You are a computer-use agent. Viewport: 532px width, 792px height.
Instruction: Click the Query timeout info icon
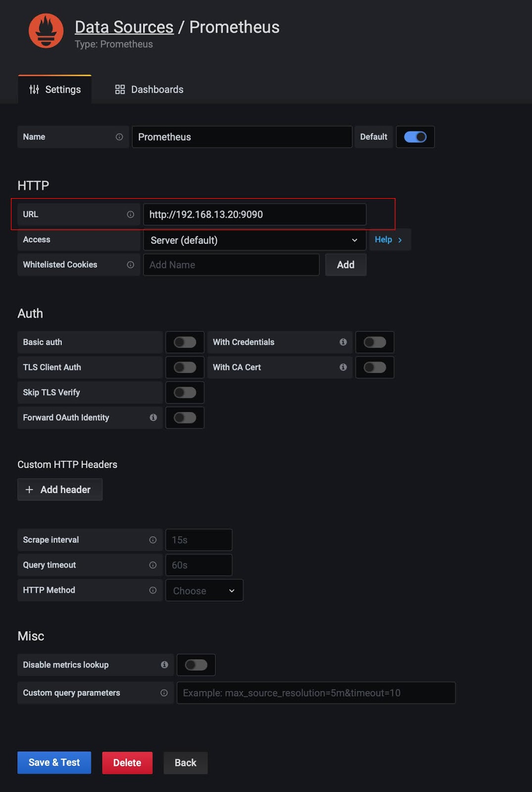point(153,565)
